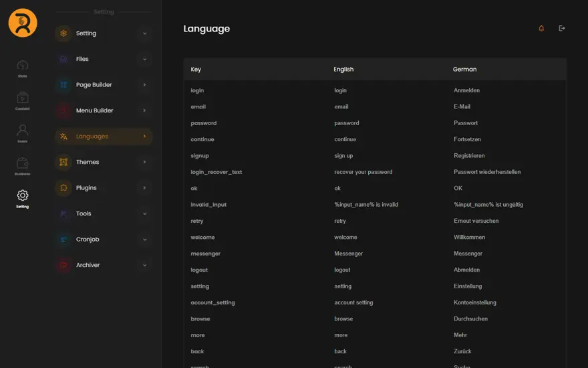Click 'recover your password' English cell
The image size is (588, 368).
point(363,172)
